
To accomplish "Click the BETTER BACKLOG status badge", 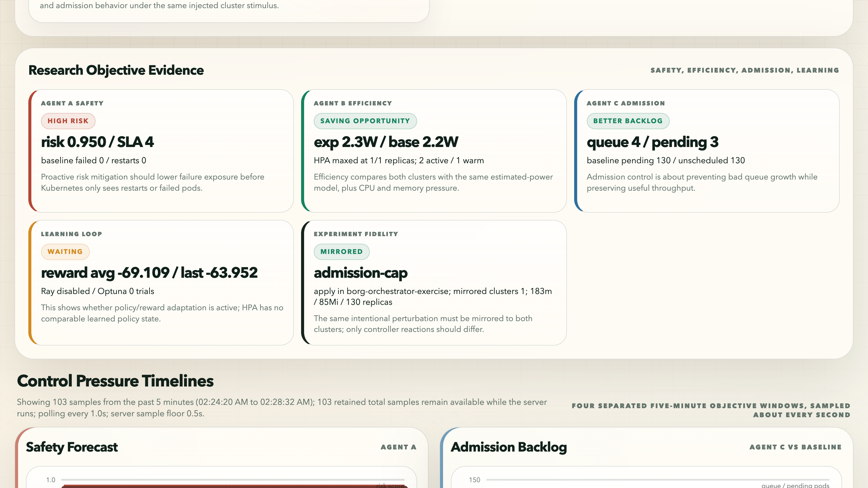I will point(628,121).
